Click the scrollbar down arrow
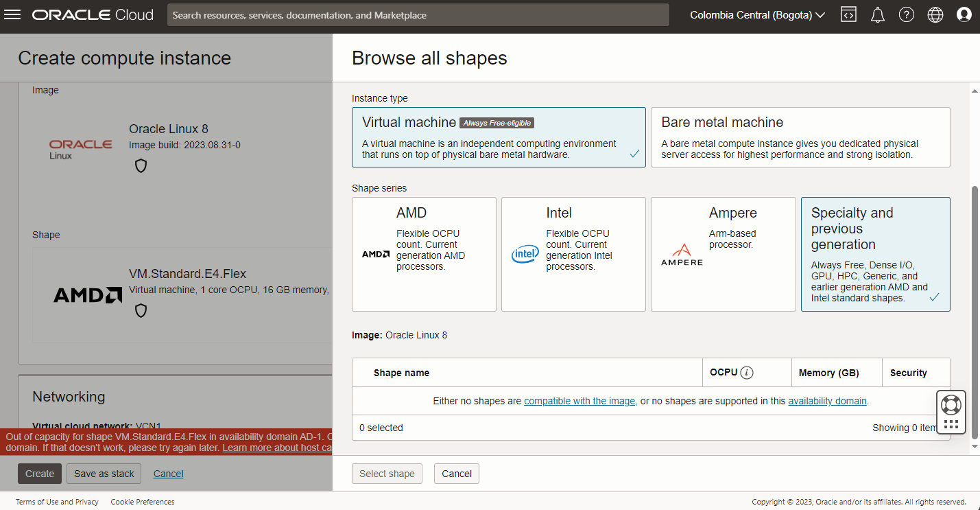The image size is (980, 510). tap(976, 447)
